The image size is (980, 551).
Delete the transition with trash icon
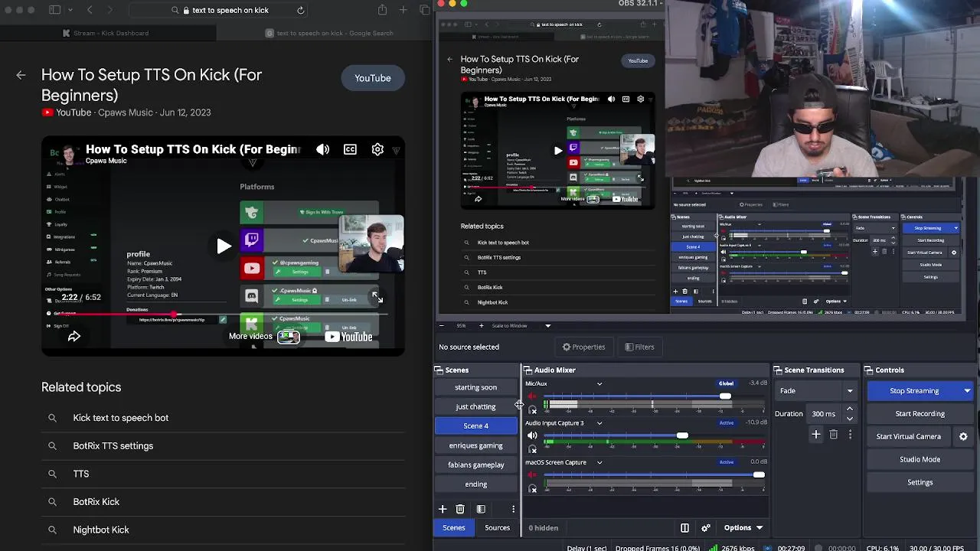(834, 434)
